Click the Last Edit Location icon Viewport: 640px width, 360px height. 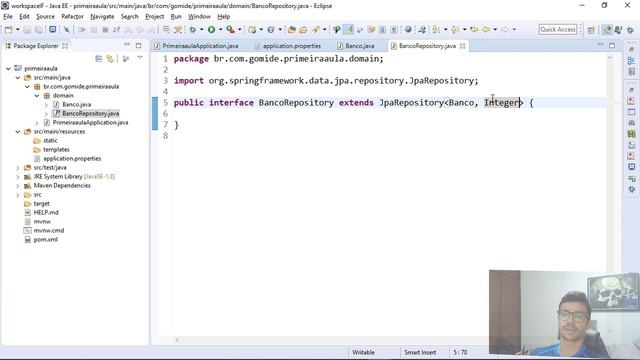pos(474,30)
